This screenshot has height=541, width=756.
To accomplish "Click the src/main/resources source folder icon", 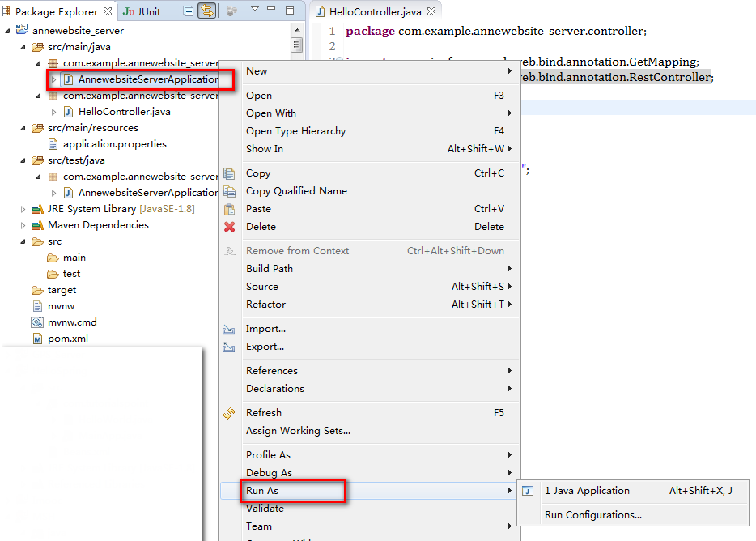I will (37, 128).
